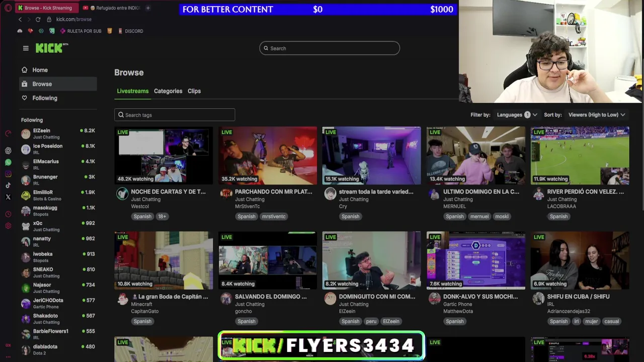This screenshot has width=644, height=362.
Task: Click the peru tag under ElZeein
Action: click(371, 321)
